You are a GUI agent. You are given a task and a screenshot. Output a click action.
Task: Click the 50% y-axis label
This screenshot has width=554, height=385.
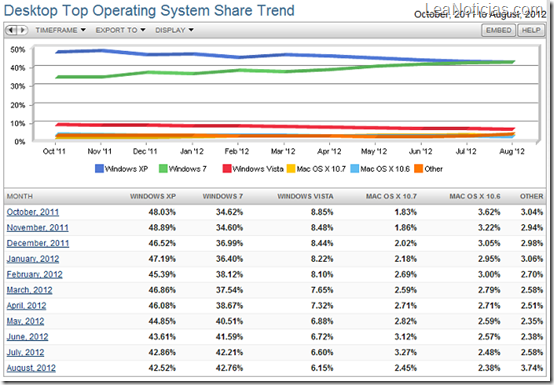pyautogui.click(x=18, y=50)
